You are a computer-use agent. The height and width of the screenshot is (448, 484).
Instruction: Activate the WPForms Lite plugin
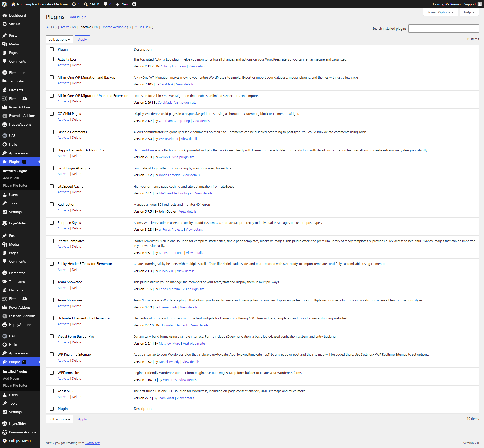(x=63, y=378)
